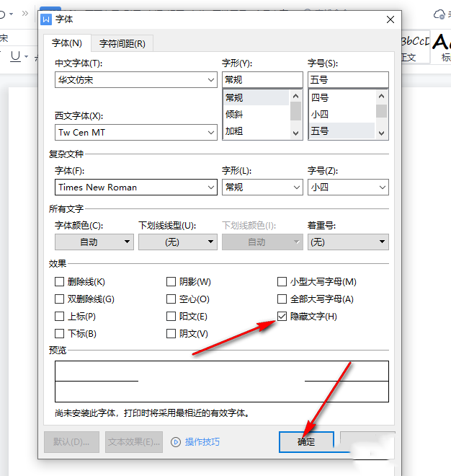Image resolution: width=451 pixels, height=476 pixels.
Task: Click the underline U icon in toolbar
Action: [16, 56]
